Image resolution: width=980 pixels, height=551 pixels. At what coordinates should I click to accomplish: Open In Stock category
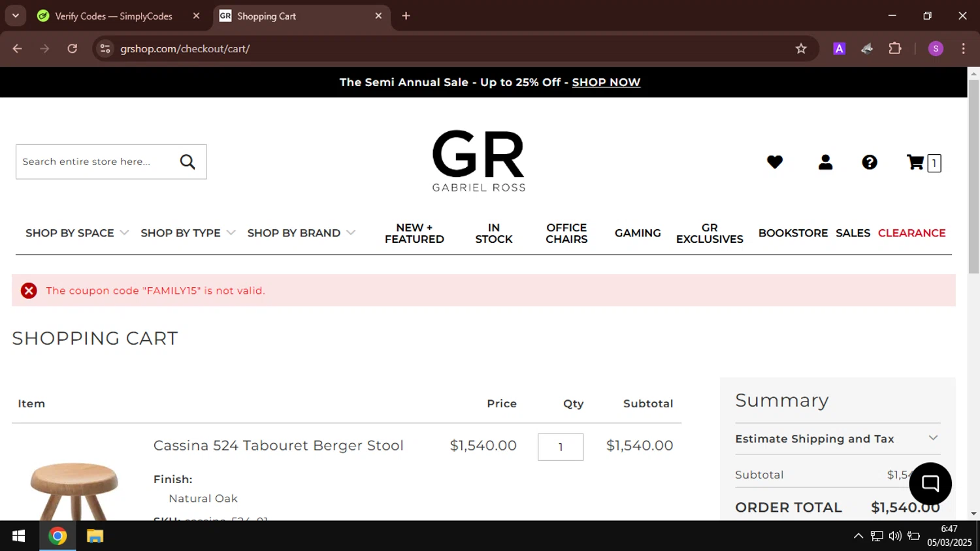(x=494, y=233)
